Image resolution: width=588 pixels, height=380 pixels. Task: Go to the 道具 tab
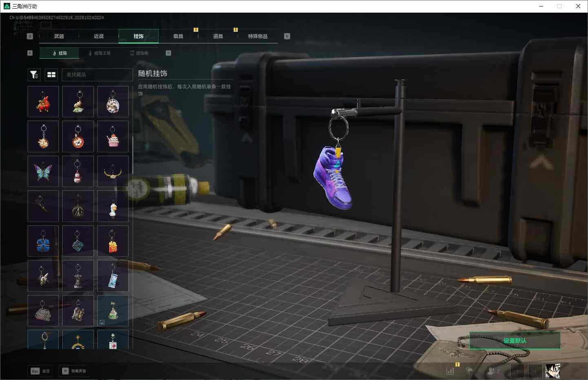tap(218, 36)
